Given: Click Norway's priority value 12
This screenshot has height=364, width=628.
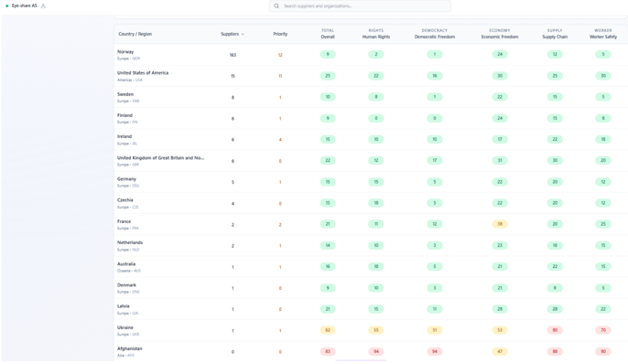Looking at the screenshot, I should [280, 55].
